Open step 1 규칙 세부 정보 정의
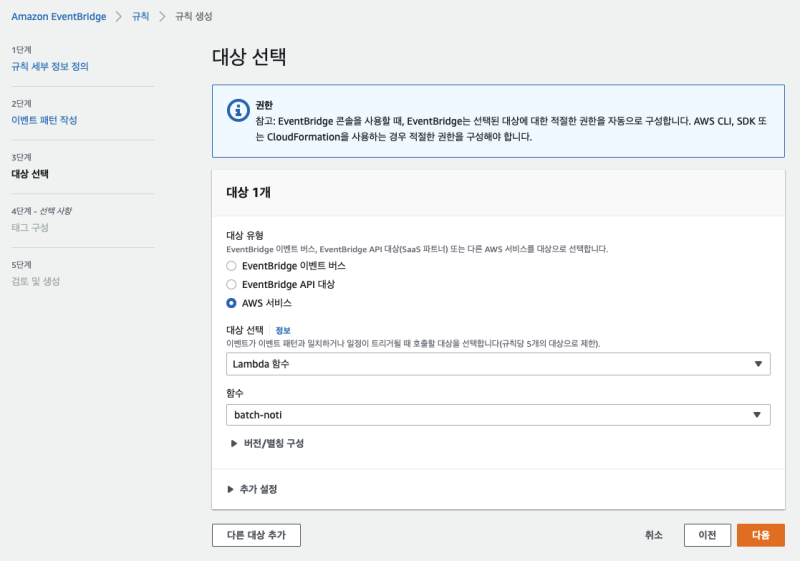This screenshot has width=800, height=561. coord(50,66)
